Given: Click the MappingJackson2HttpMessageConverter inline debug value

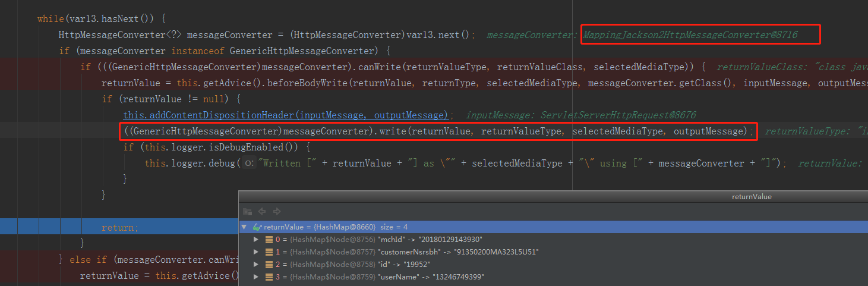Looking at the screenshot, I should click(690, 35).
